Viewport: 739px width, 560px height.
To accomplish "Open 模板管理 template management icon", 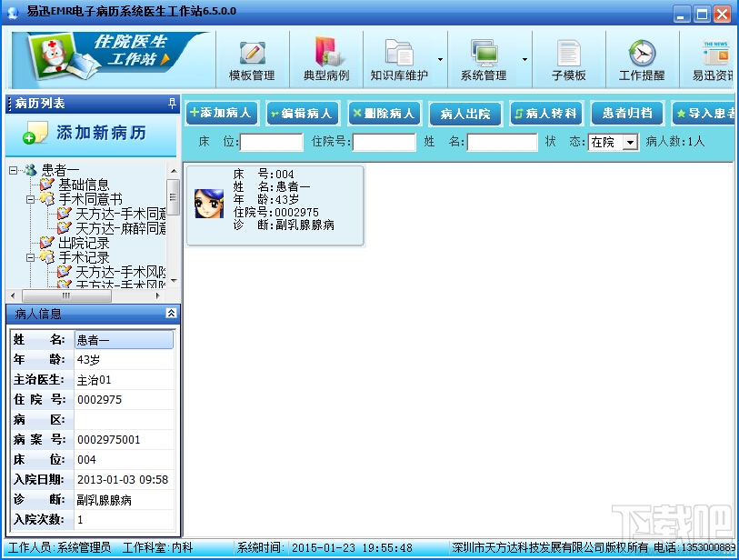I will point(252,53).
